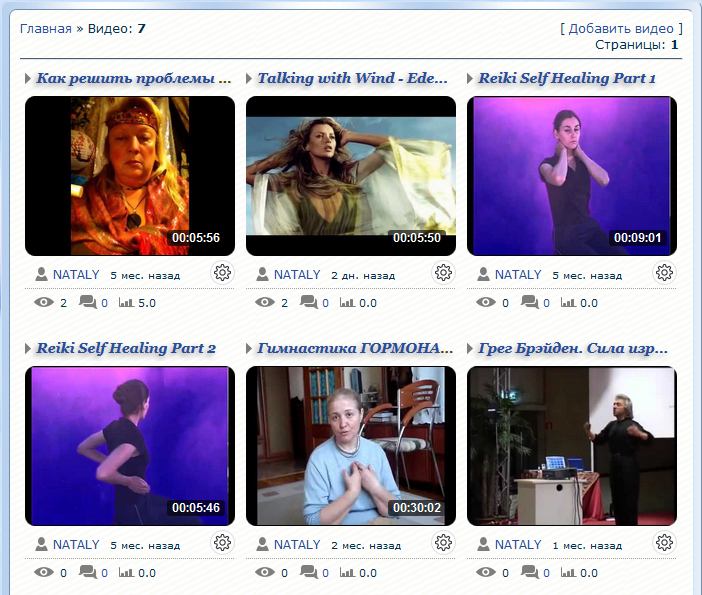Click '1 мес. назад' timestamp text
Screen dimensions: 702x595
tap(587, 545)
